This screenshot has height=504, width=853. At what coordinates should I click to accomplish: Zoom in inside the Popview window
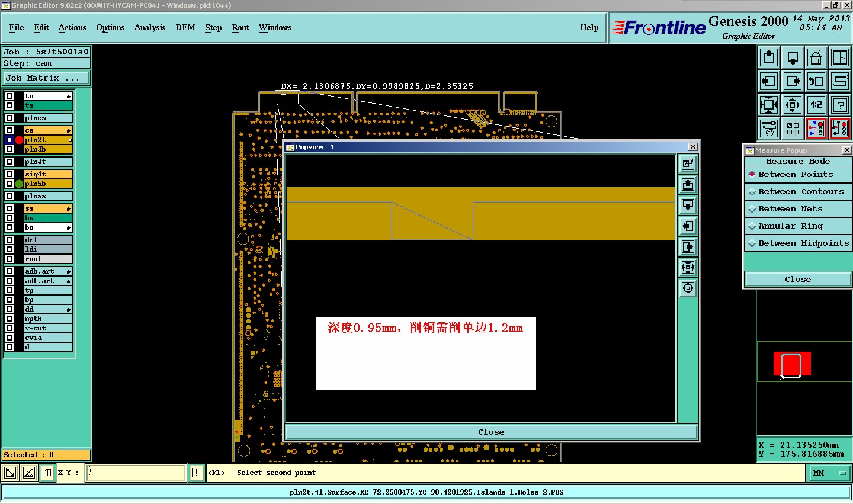point(688,268)
